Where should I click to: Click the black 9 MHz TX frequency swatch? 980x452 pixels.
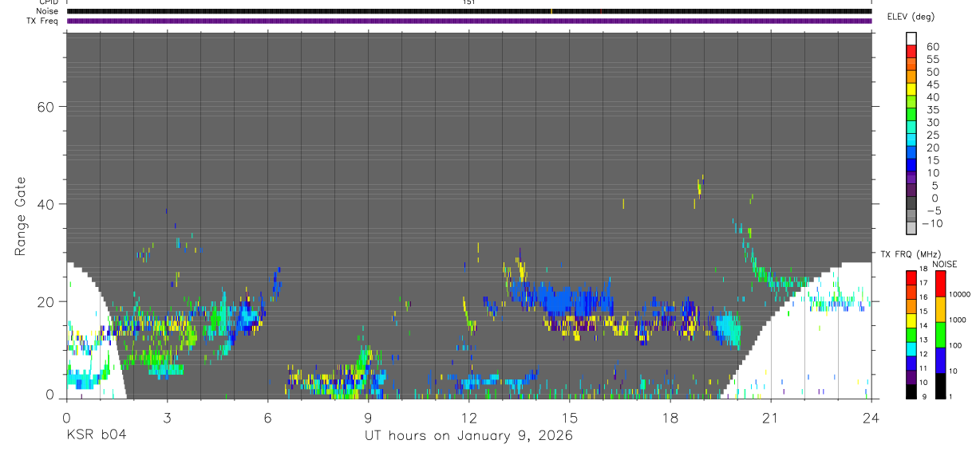point(911,391)
